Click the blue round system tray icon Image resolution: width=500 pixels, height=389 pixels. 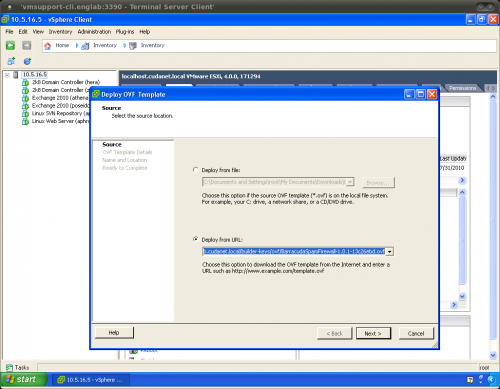coord(491,379)
